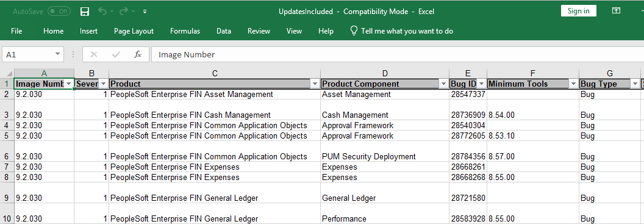Open the Severity column filter dropdown
The width and height of the screenshot is (644, 224).
[104, 84]
